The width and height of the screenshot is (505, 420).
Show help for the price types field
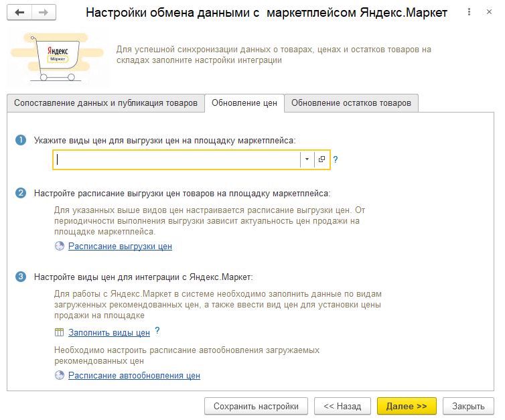(x=336, y=159)
